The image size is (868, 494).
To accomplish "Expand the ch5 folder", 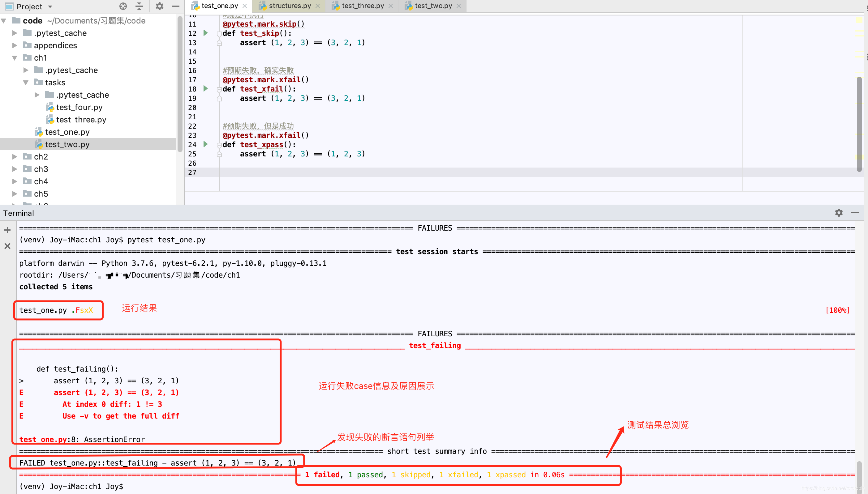I will click(15, 194).
